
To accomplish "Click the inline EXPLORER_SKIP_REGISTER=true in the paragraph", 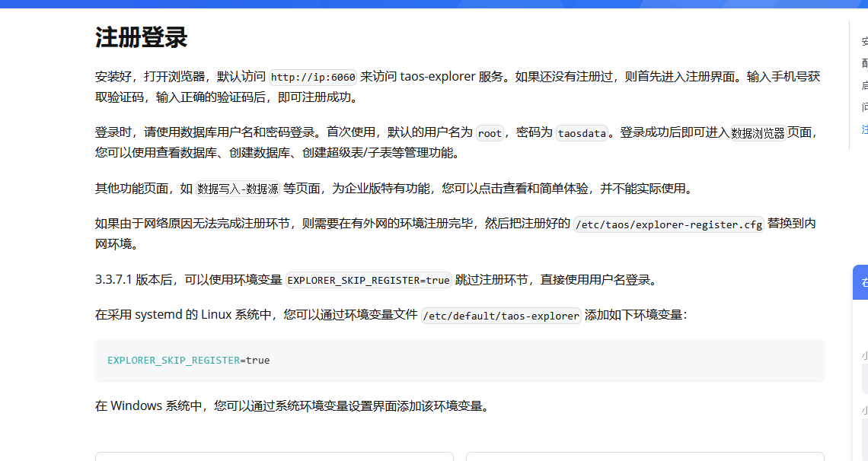I will [369, 280].
